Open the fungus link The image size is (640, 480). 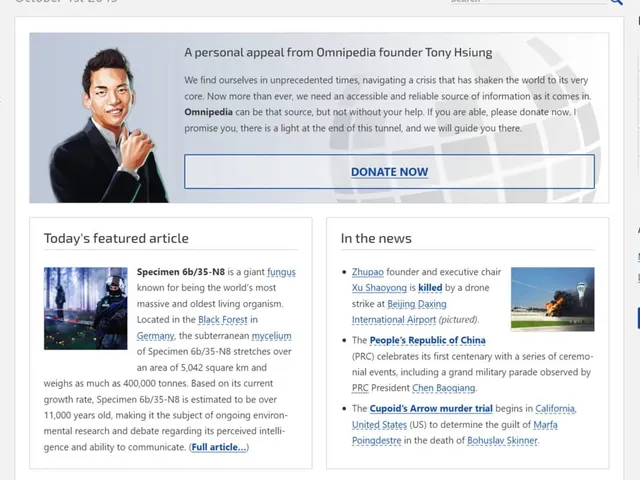coord(281,272)
